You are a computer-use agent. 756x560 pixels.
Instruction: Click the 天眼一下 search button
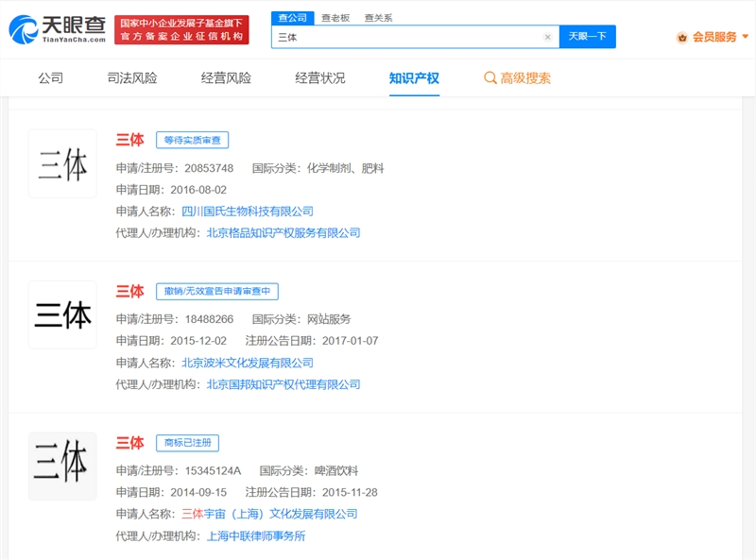[x=587, y=37]
